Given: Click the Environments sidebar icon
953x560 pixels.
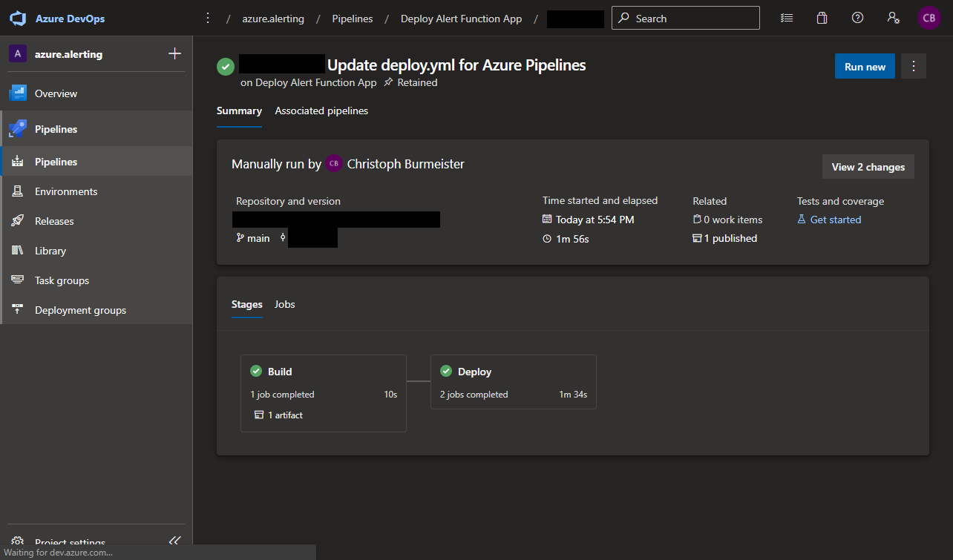Looking at the screenshot, I should (x=18, y=191).
